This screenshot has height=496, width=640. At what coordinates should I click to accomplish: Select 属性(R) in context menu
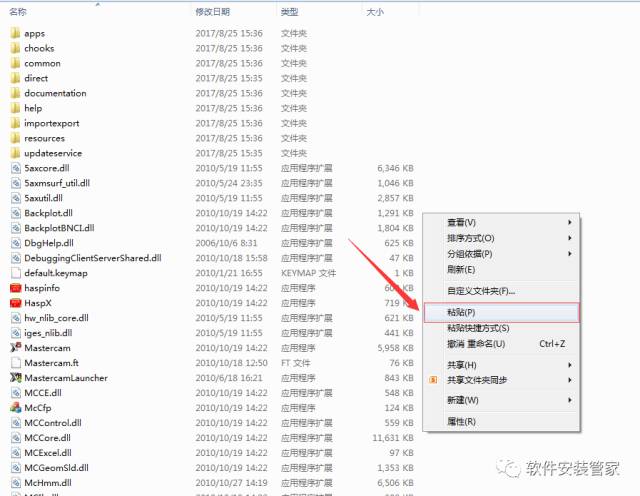pos(461,422)
